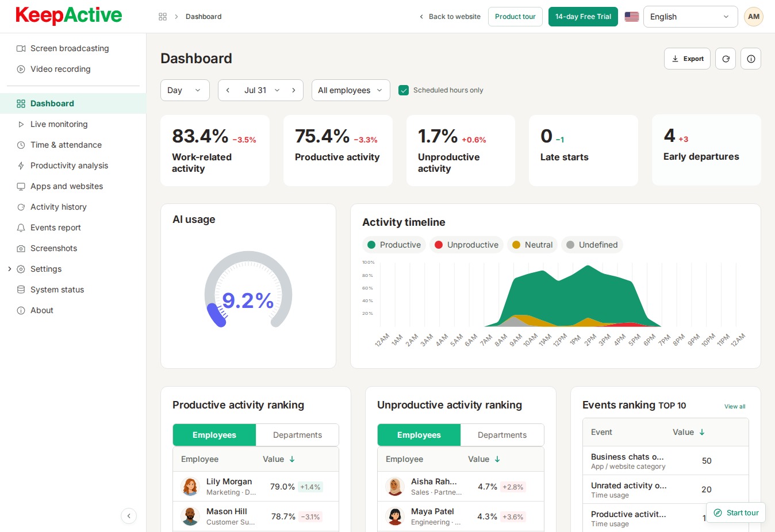Sort Events ranking by Value arrow
775x532 pixels.
click(702, 432)
